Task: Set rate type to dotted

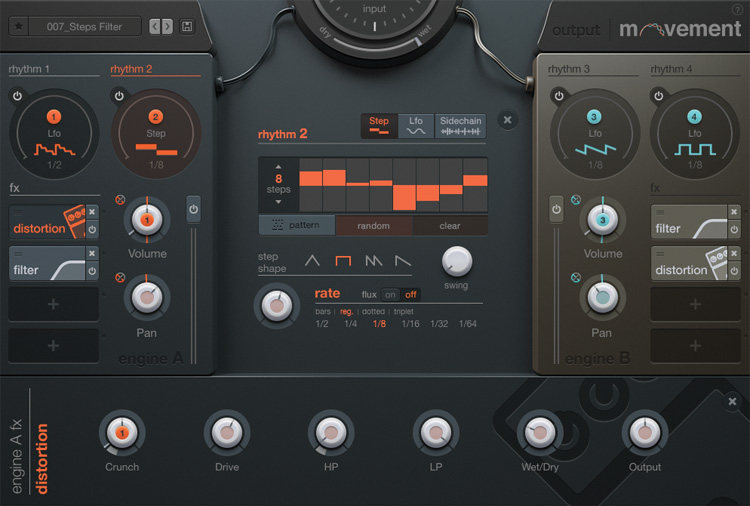Action: (x=373, y=311)
